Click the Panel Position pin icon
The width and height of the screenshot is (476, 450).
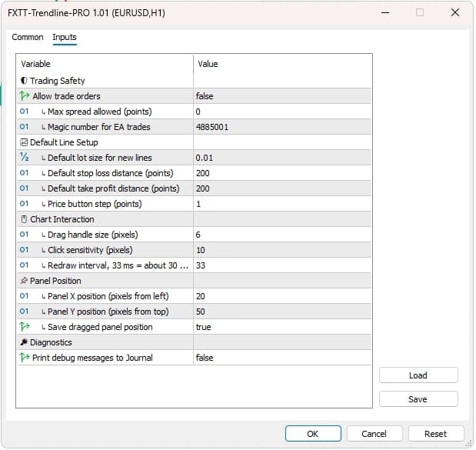[24, 281]
